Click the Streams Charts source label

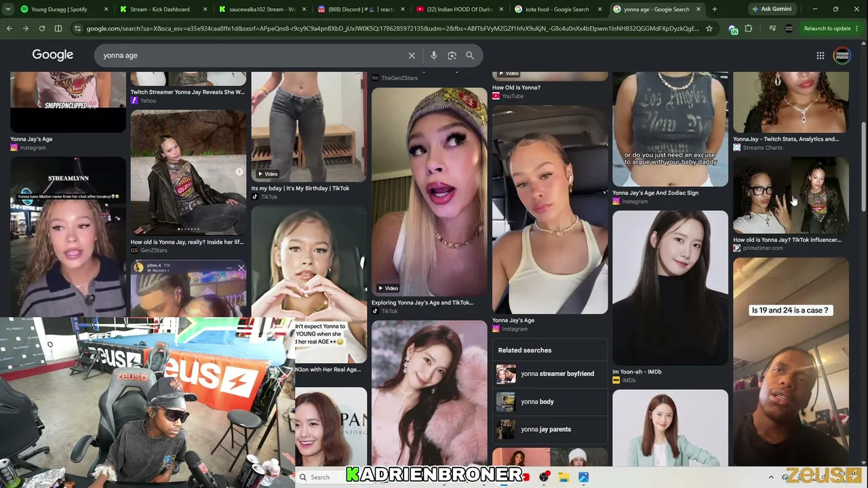pos(763,148)
